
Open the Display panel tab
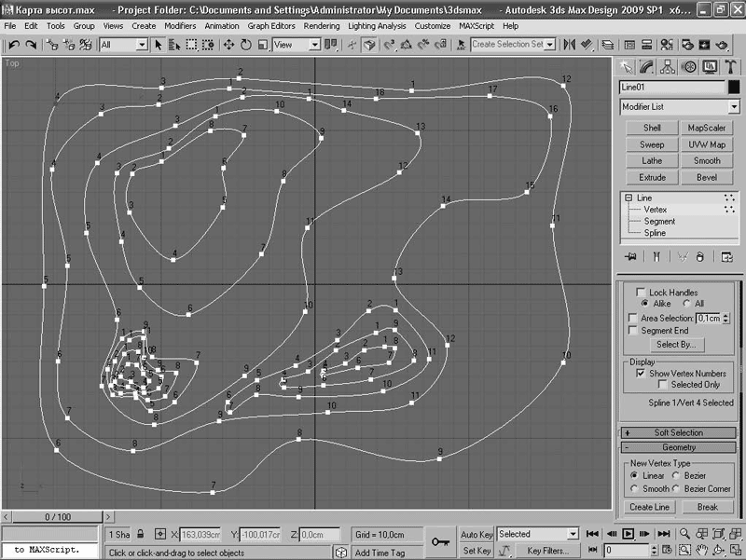pyautogui.click(x=710, y=67)
